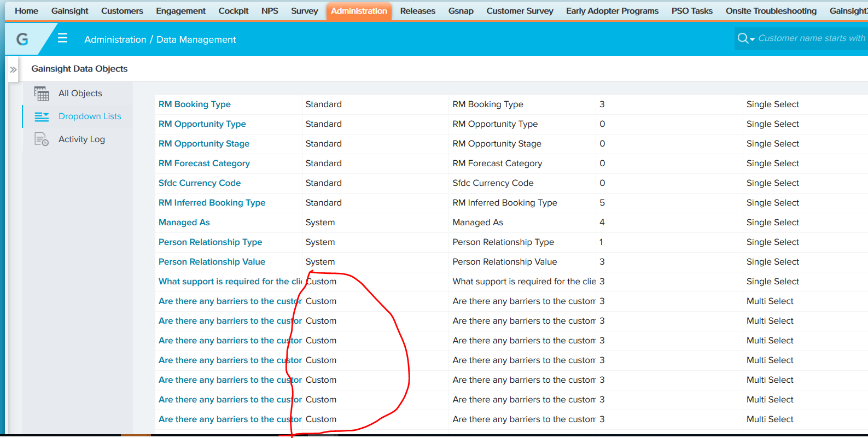Open the search filter dropdown arrow
This screenshot has height=438, width=868.
[753, 39]
